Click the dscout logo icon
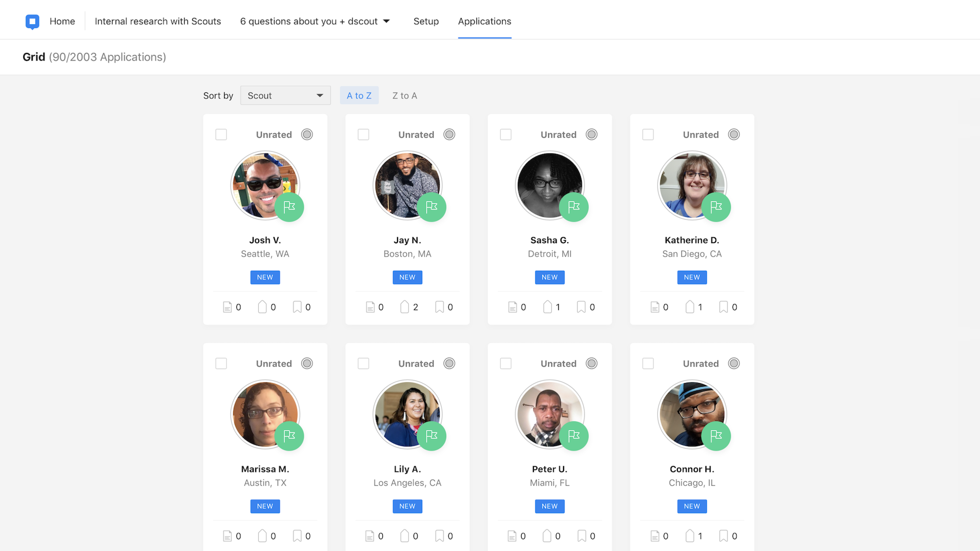 coord(32,21)
